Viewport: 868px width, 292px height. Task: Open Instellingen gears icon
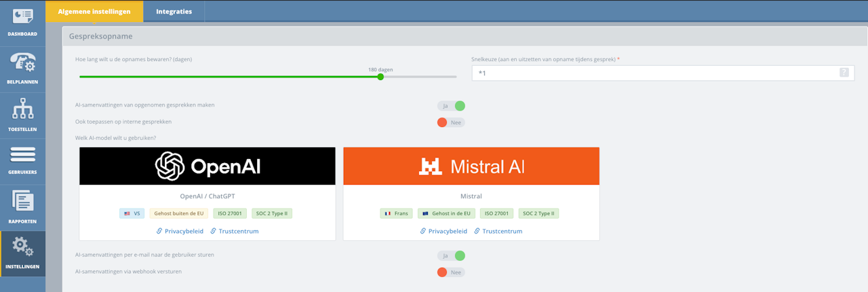click(22, 247)
